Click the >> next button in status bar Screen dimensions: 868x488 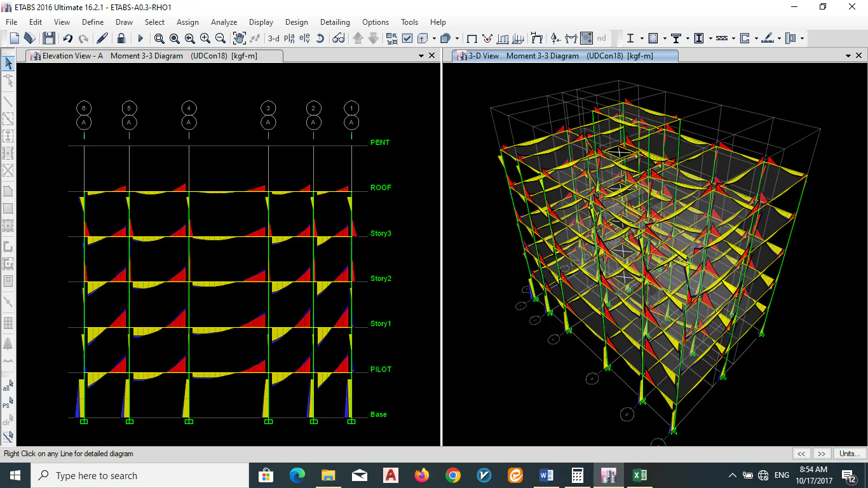[x=821, y=454]
